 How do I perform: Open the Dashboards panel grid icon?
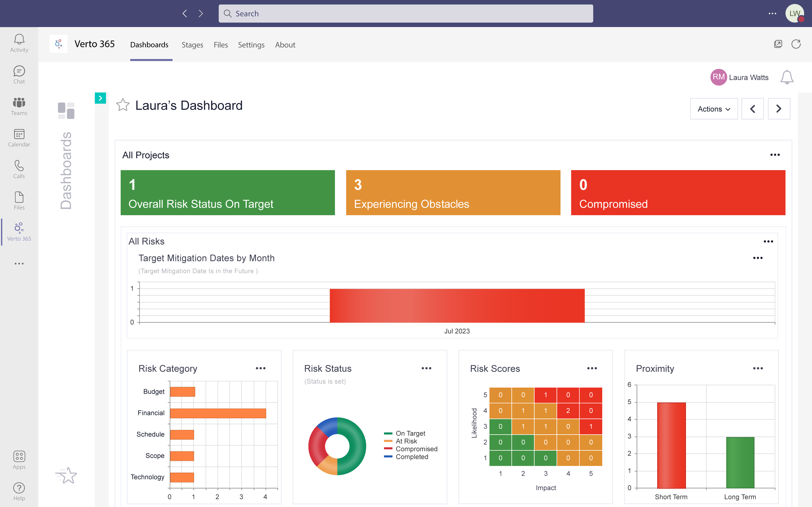pos(66,110)
